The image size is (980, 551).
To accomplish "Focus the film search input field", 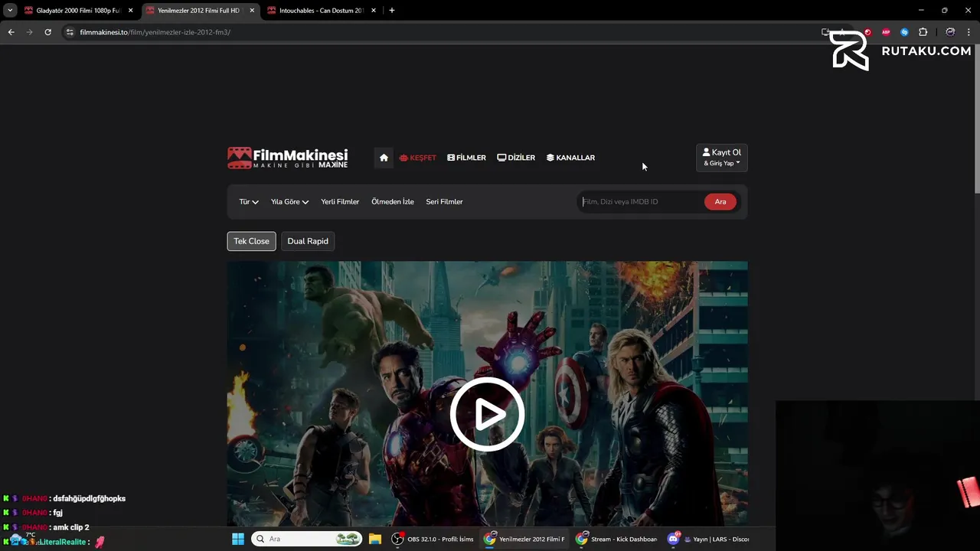I will pos(641,202).
